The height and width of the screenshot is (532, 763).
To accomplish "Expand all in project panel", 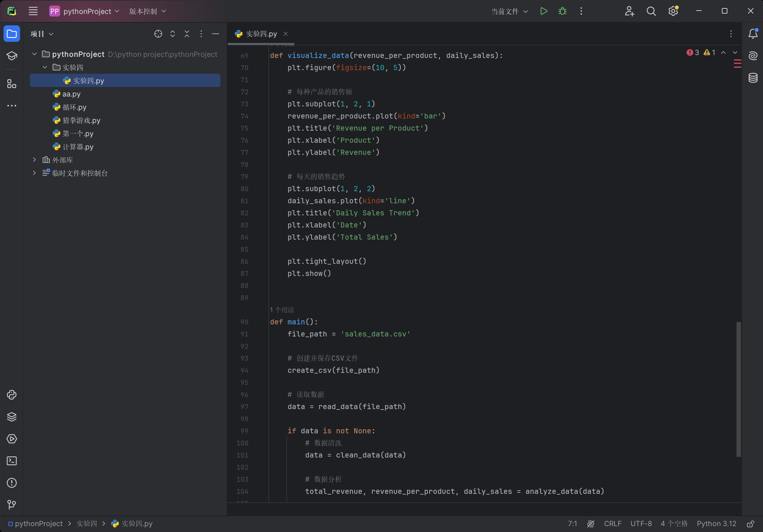I will (x=173, y=34).
